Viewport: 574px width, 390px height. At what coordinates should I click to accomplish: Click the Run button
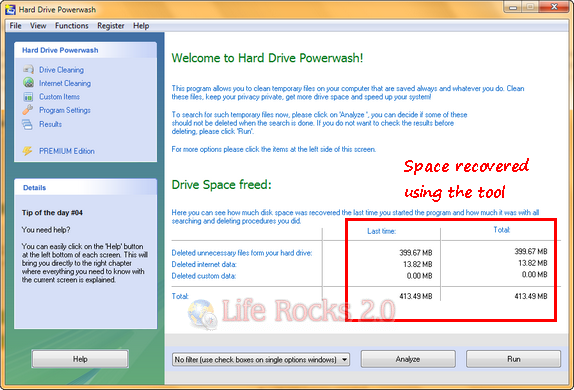(513, 359)
